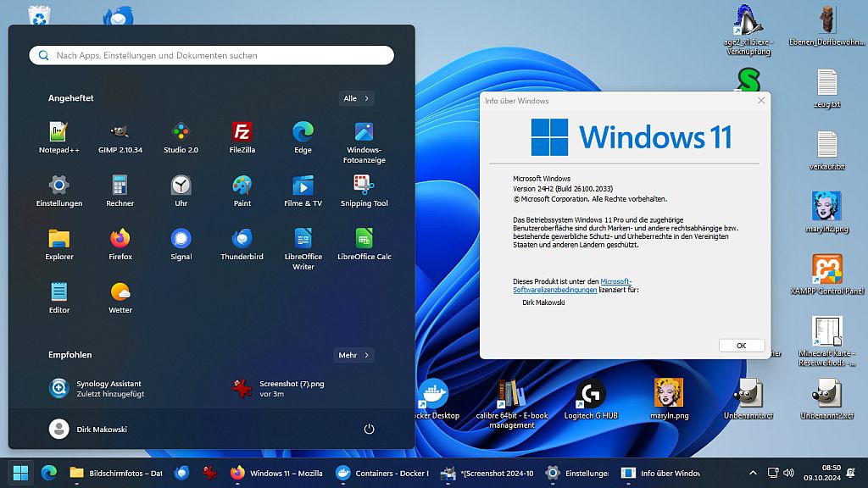868x488 pixels.
Task: Open Einstellungen in the Start menu pinned grid
Action: click(x=58, y=191)
